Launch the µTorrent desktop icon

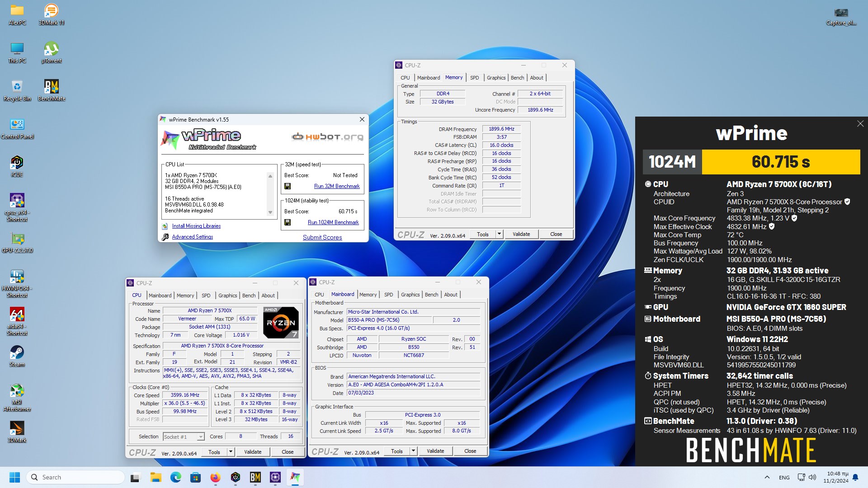51,52
